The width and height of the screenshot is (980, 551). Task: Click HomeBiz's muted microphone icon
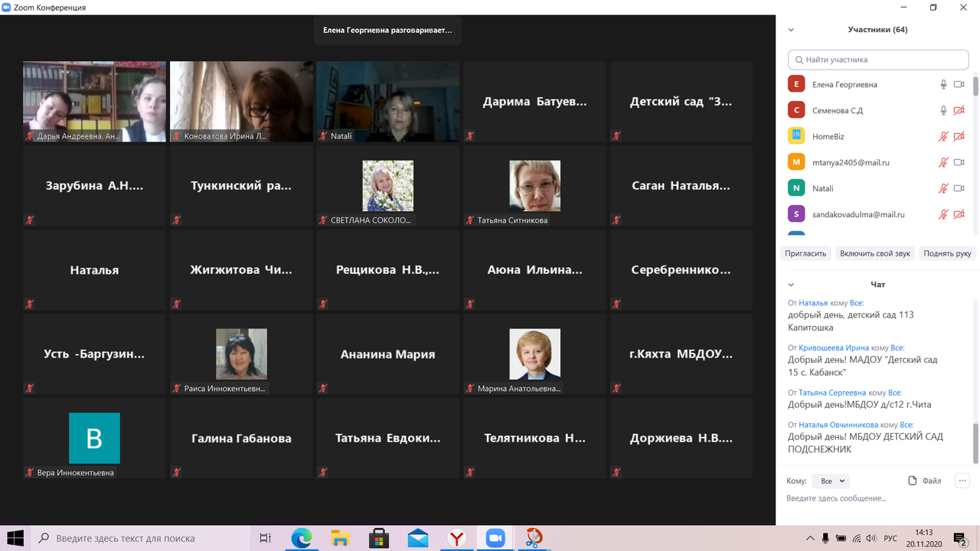click(x=943, y=136)
